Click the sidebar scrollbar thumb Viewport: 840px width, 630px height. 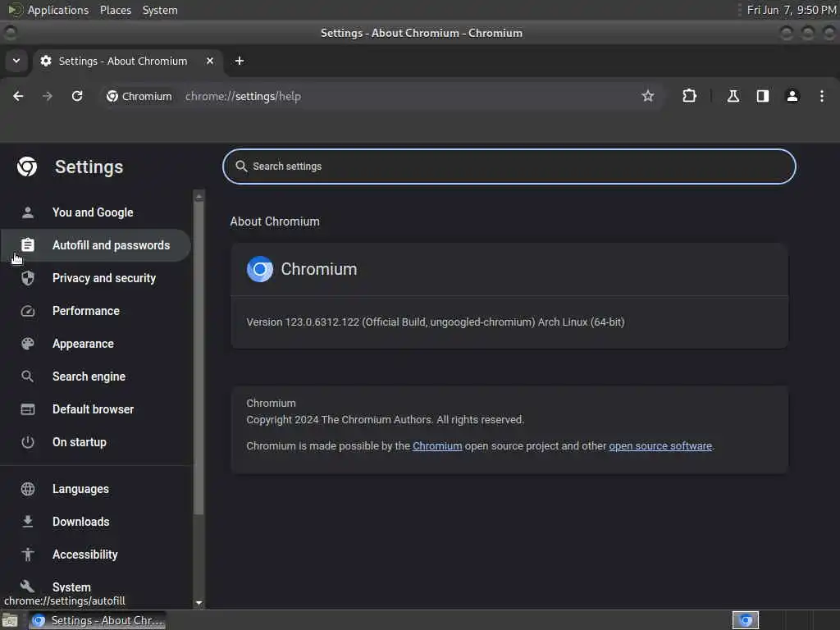pos(199,358)
